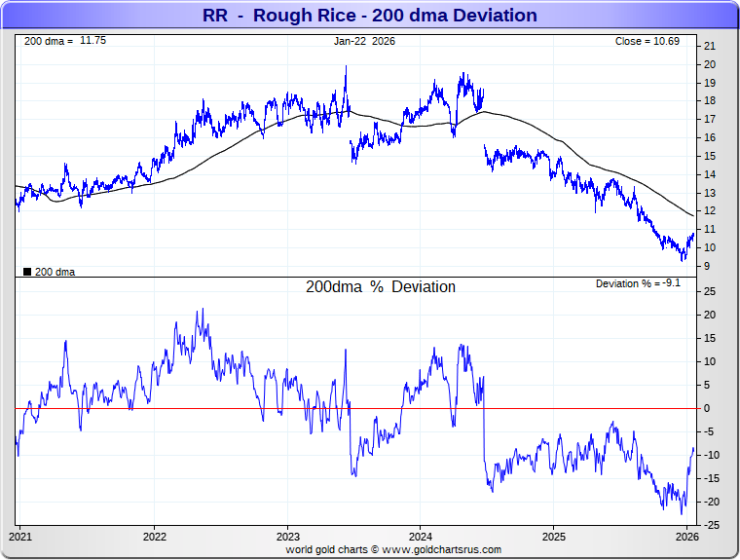The image size is (740, 560).
Task: Select the 2023 x-axis year marker
Action: pyautogui.click(x=287, y=536)
